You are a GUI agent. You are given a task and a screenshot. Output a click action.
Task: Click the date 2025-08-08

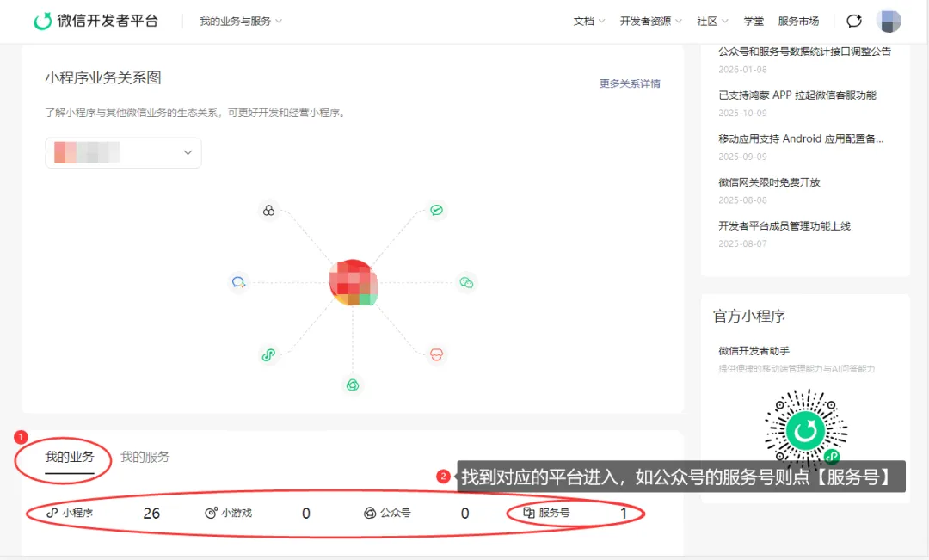pos(743,200)
